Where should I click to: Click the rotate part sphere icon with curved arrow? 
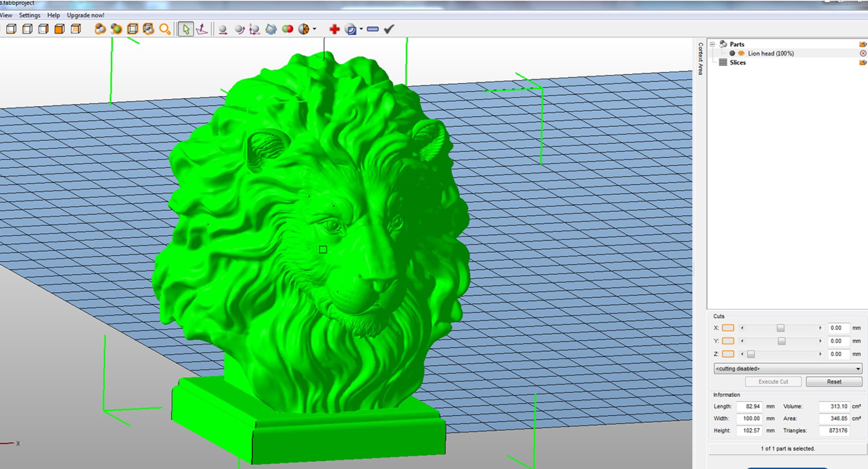(240, 30)
